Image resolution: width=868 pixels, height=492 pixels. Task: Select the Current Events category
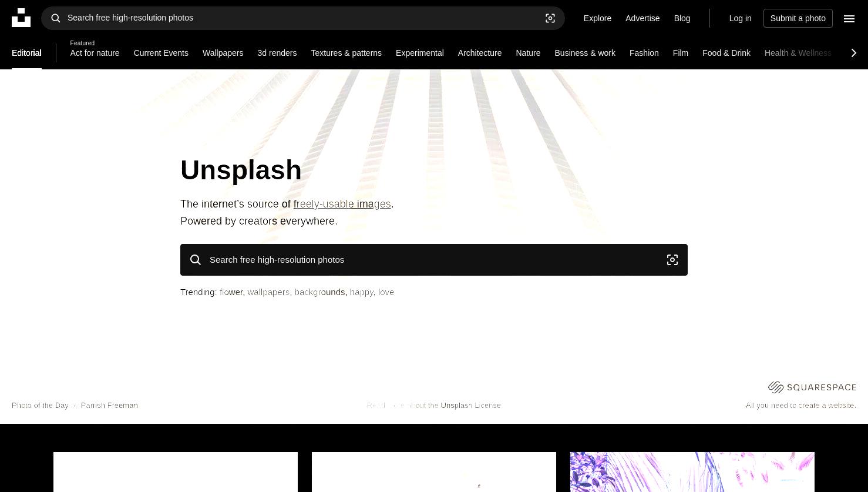tap(161, 53)
